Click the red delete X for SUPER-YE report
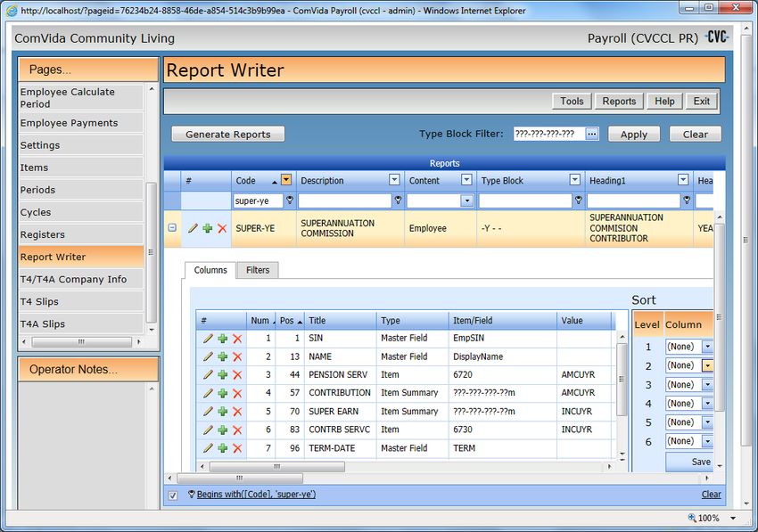 (x=222, y=229)
